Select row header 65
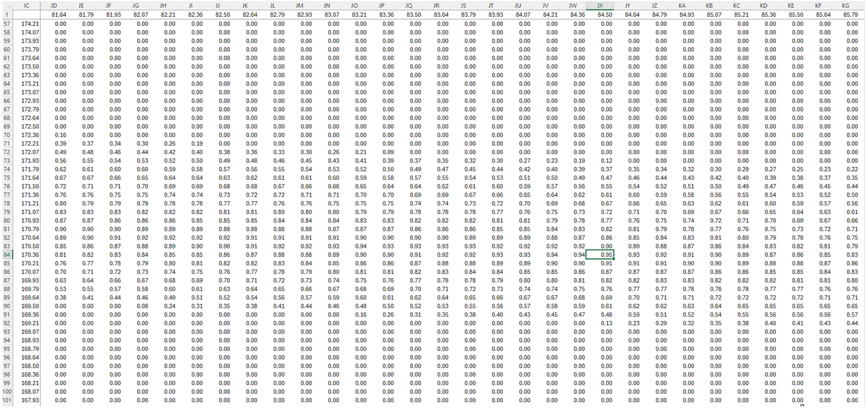The width and height of the screenshot is (868, 414). coord(6,92)
